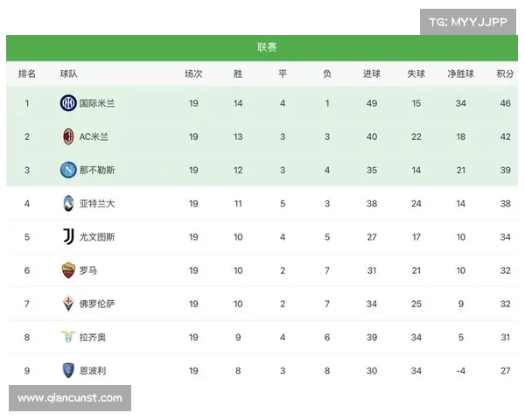Sort by the 净胜球 goal difference column
Image resolution: width=525 pixels, height=420 pixels.
click(x=461, y=73)
